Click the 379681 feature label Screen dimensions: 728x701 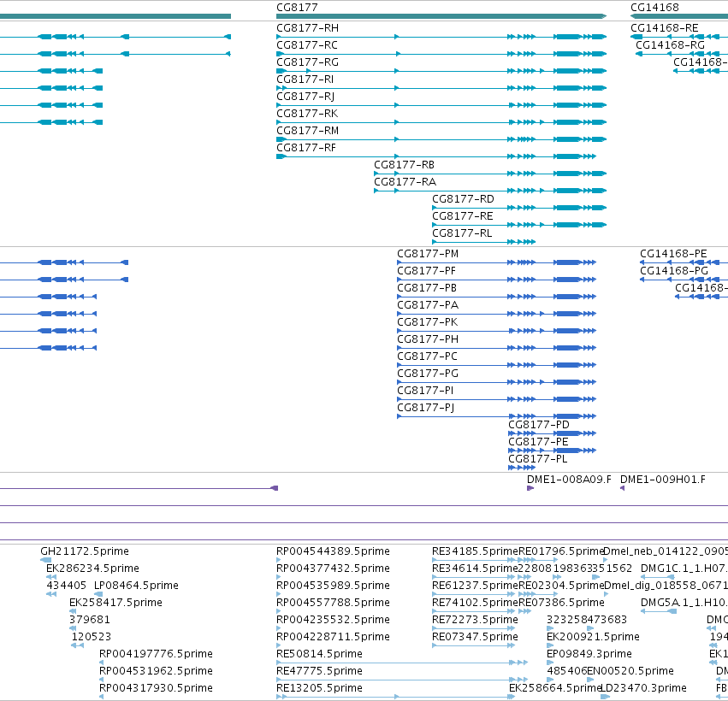pos(90,620)
